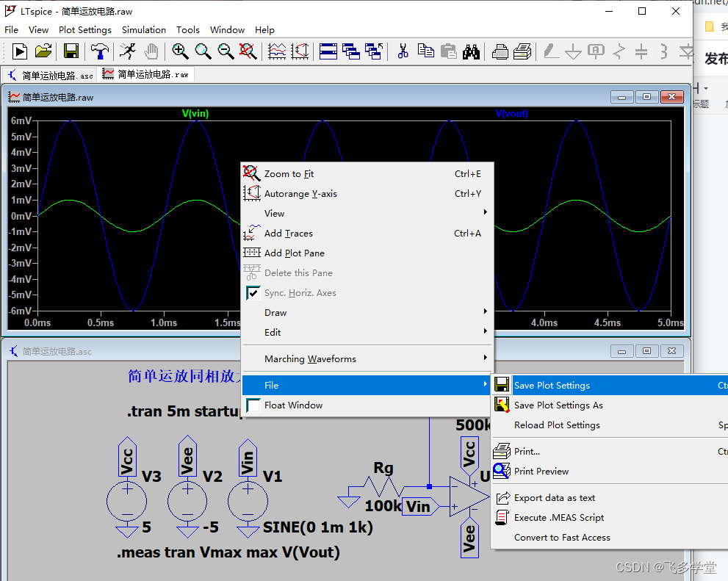Select Export data as text
The image size is (728, 581).
click(x=554, y=497)
